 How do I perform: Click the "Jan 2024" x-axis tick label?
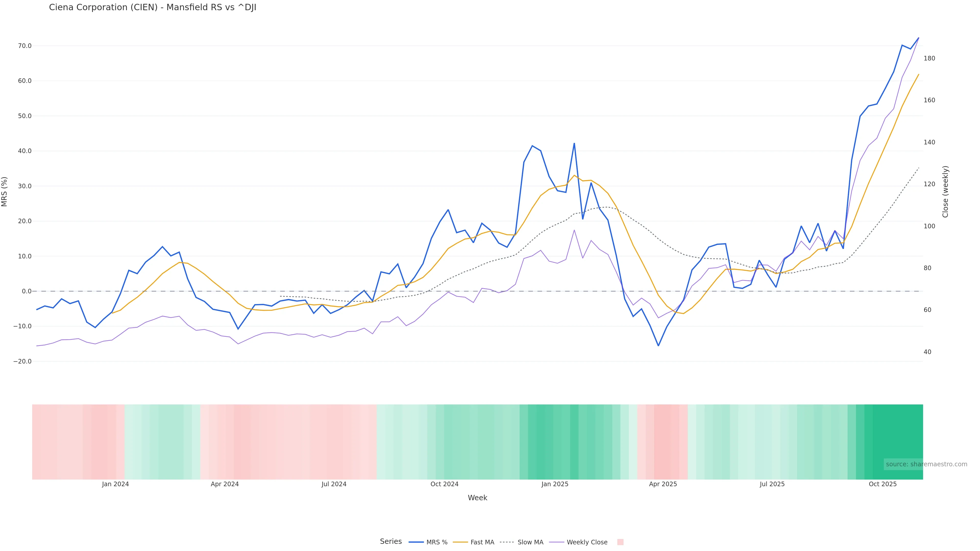(x=115, y=484)
